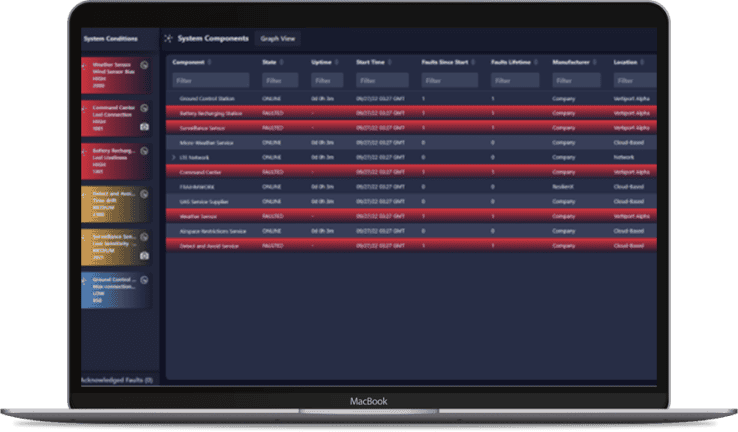
Task: Click the Component column header
Action: [x=188, y=62]
